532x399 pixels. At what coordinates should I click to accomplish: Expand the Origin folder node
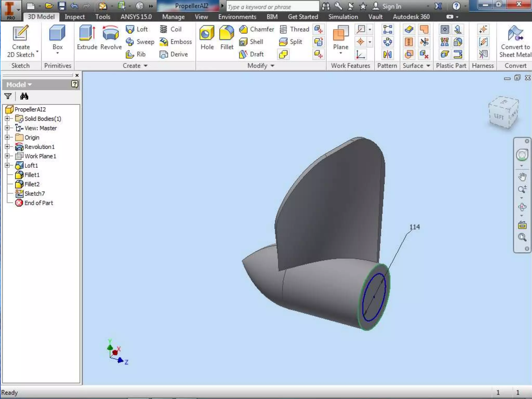[7, 137]
